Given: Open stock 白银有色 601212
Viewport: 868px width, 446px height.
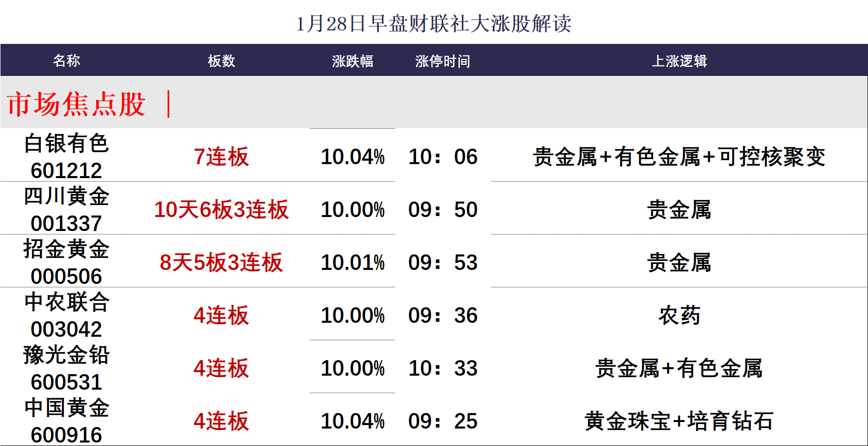Looking at the screenshot, I should (66, 157).
